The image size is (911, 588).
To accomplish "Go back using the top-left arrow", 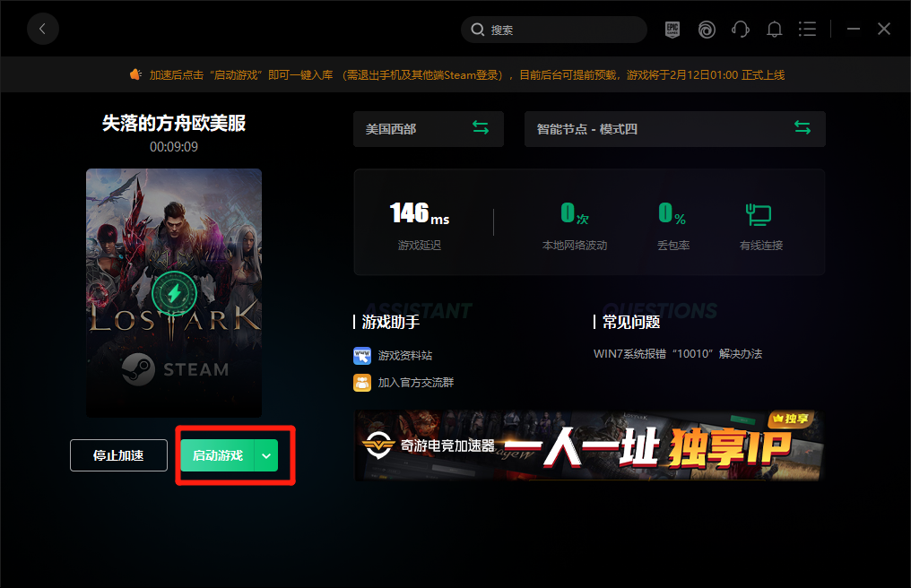I will 42,29.
